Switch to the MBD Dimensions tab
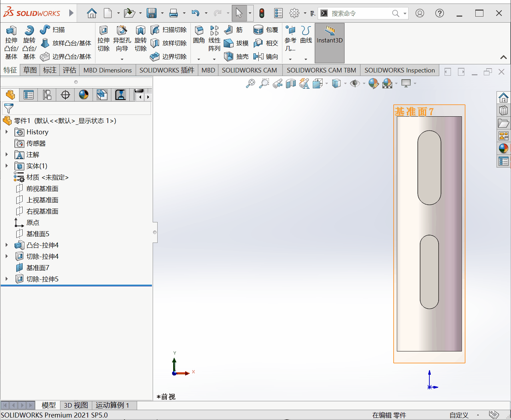Viewport: 511px width, 420px height. [108, 70]
